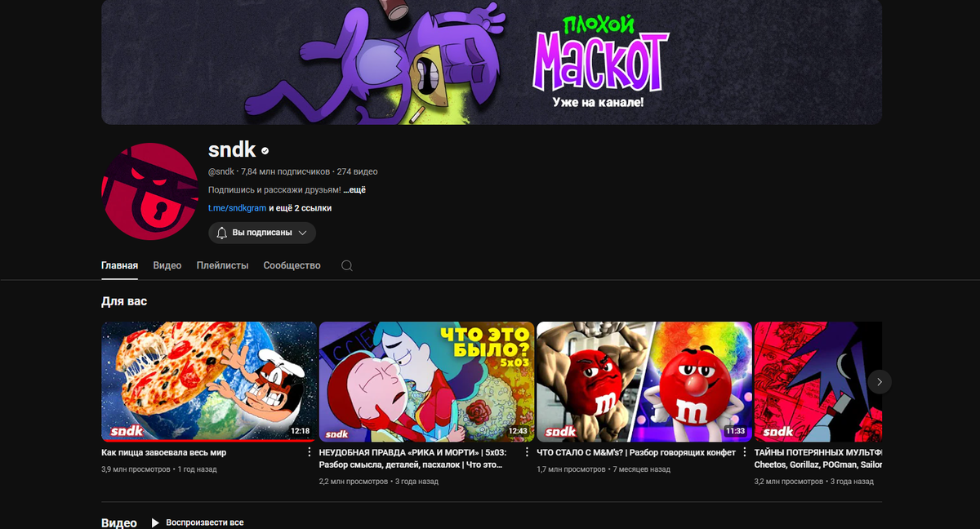Click the Подпишись и расскажи друзьям! description
This screenshot has width=980, height=529.
click(274, 189)
